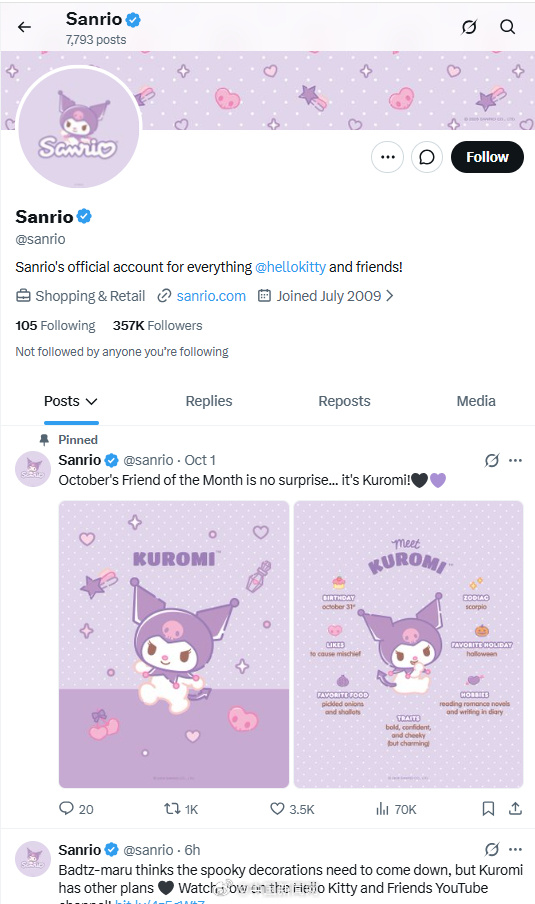The height and width of the screenshot is (904, 535).
Task: Open the sanrio.com website link
Action: click(x=211, y=296)
